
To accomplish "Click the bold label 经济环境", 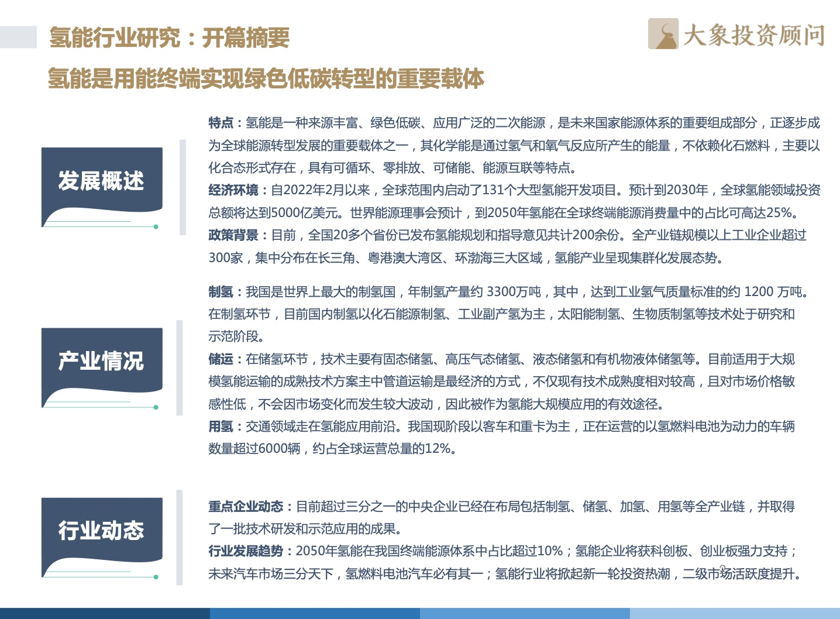I will pos(233,190).
